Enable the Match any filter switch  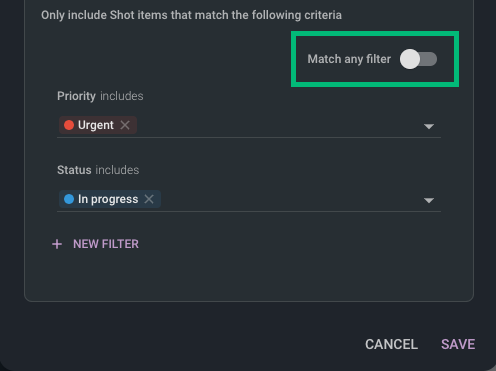418,59
